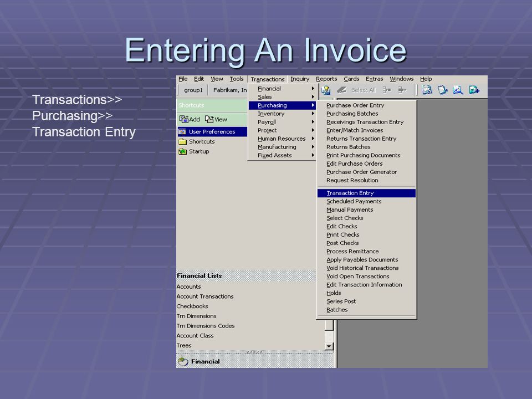Open the File menu
Image resolution: width=532 pixels, height=399 pixels.
point(183,79)
